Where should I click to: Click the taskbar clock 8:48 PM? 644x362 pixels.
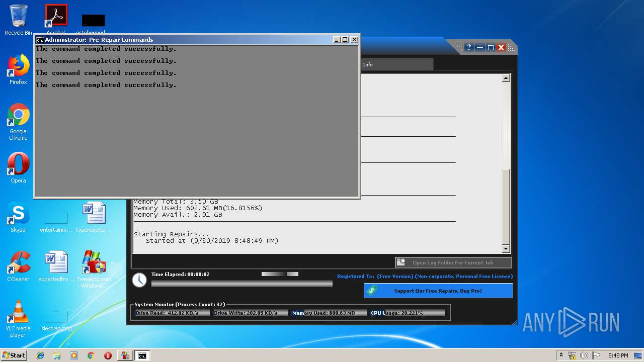(x=618, y=355)
